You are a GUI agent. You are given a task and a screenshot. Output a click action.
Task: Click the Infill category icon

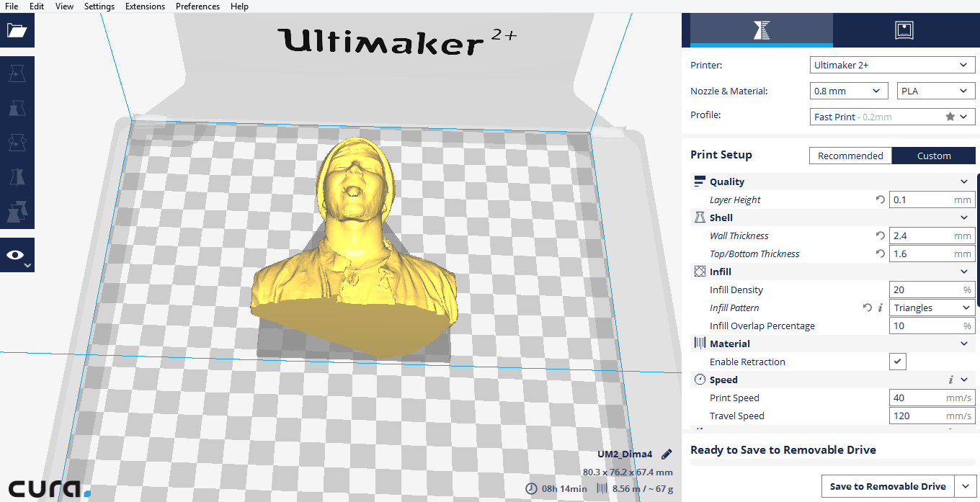coord(699,272)
